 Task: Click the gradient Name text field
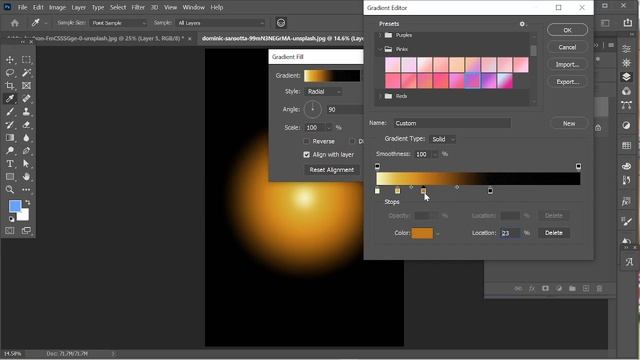pos(452,123)
